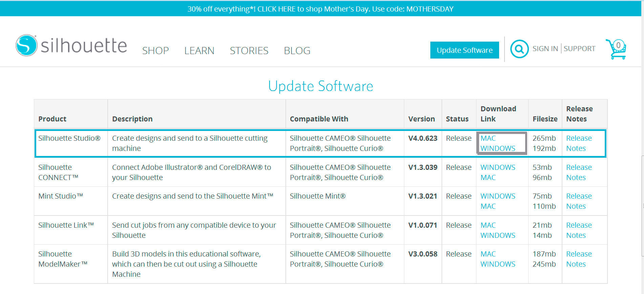
Task: Download Silhouette ModelMaker for MAC
Action: [488, 254]
